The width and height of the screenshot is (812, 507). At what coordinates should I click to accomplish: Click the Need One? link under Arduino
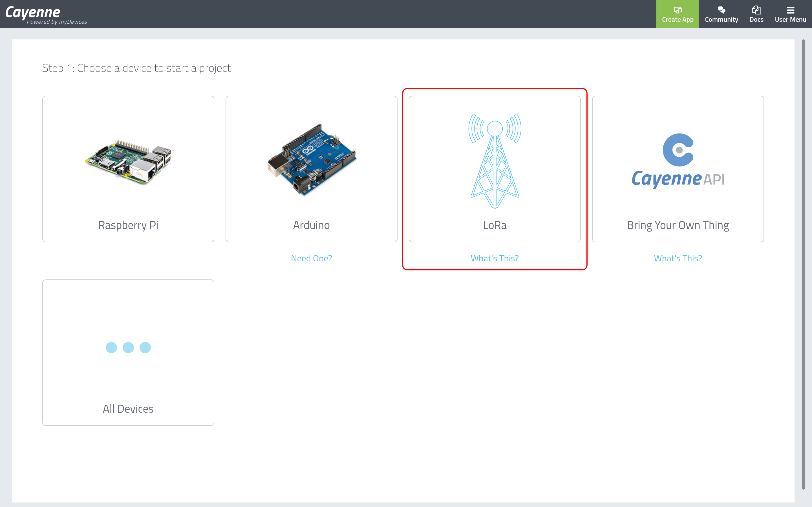point(311,258)
